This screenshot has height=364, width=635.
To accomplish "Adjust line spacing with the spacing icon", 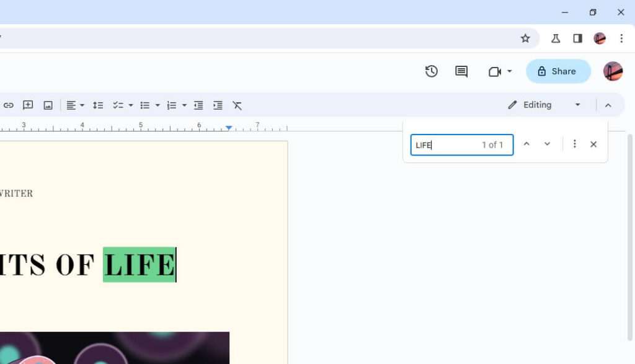I will coord(98,105).
